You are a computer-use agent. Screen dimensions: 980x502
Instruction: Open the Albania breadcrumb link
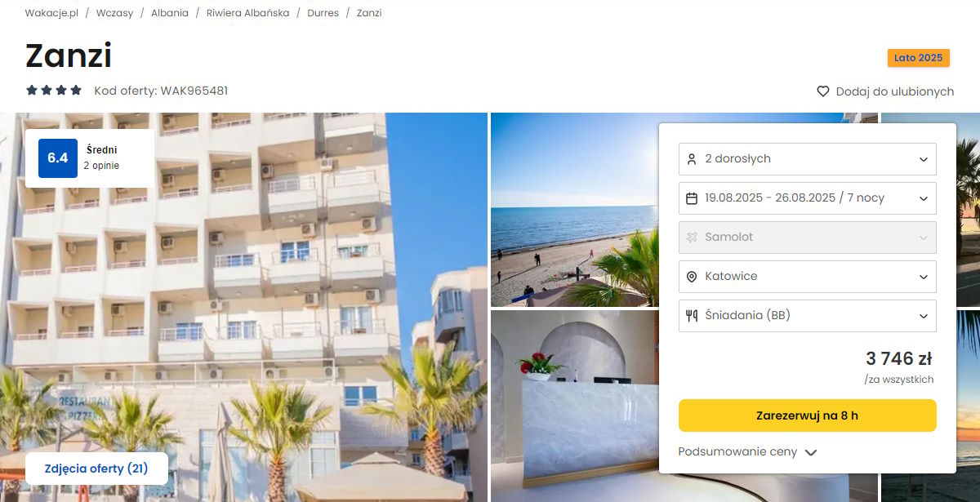tap(170, 13)
